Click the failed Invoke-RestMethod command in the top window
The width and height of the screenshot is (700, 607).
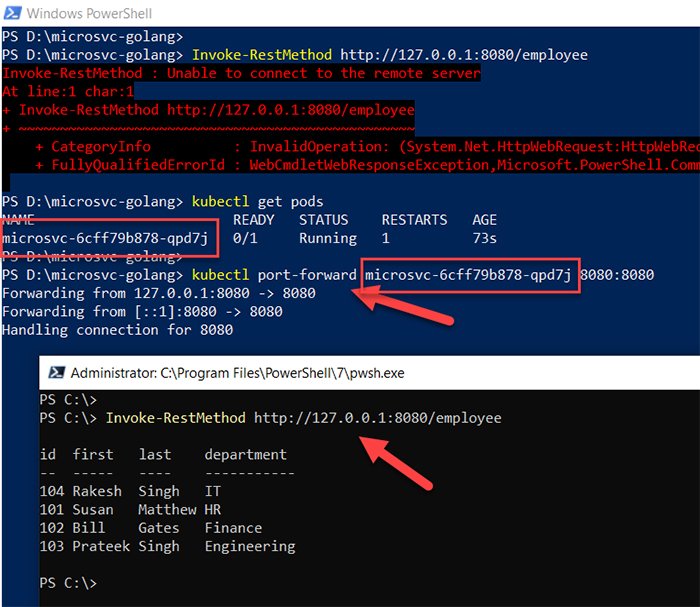(300, 54)
